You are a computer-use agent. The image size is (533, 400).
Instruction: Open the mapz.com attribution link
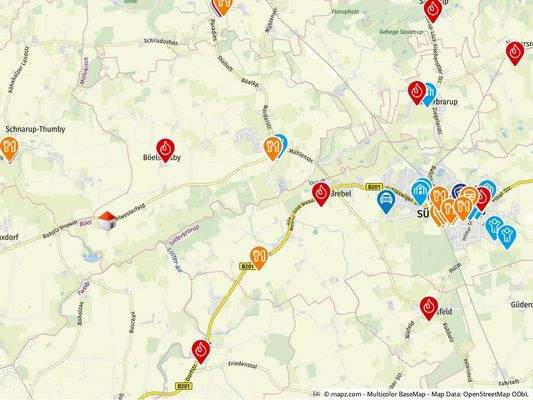[343, 394]
